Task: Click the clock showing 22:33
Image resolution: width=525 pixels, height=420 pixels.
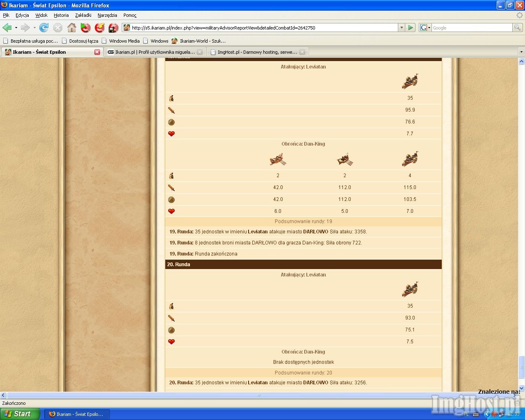Action: [514, 414]
